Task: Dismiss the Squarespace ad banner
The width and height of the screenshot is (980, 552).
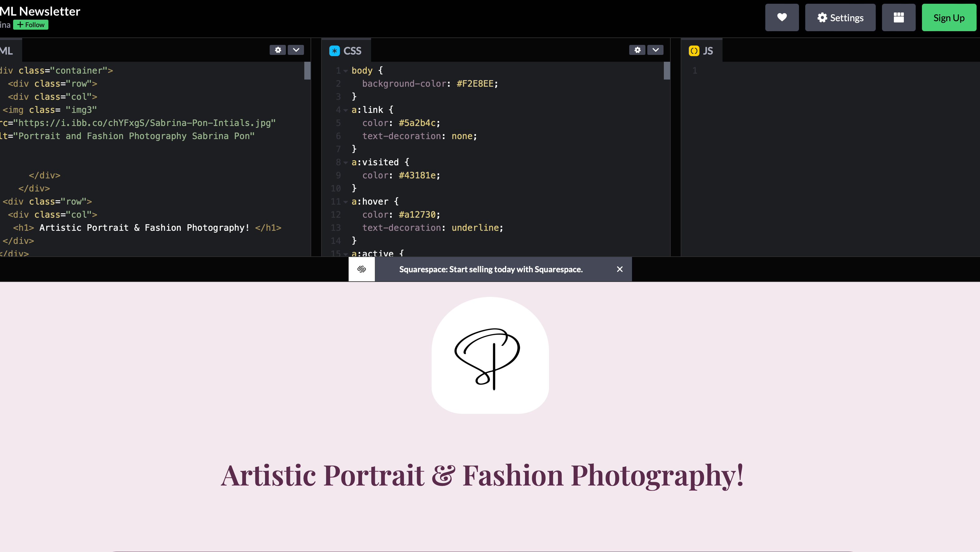Action: coord(620,269)
